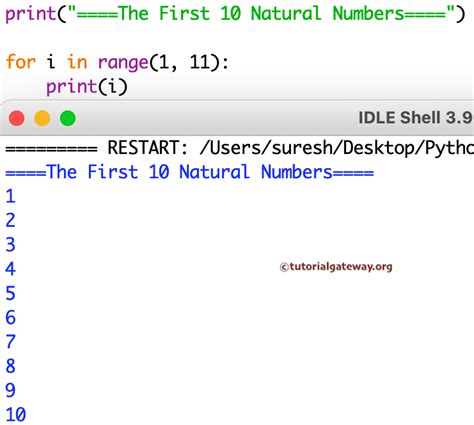Viewport: 474px width, 425px height.
Task: Click output number 9 in the shell
Action: point(10,390)
